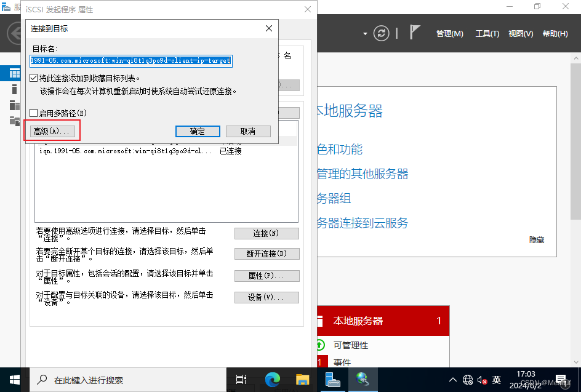Screen dimensions: 581x392
Task: Open the 视图(V) menu in Server Manager
Action: click(521, 34)
